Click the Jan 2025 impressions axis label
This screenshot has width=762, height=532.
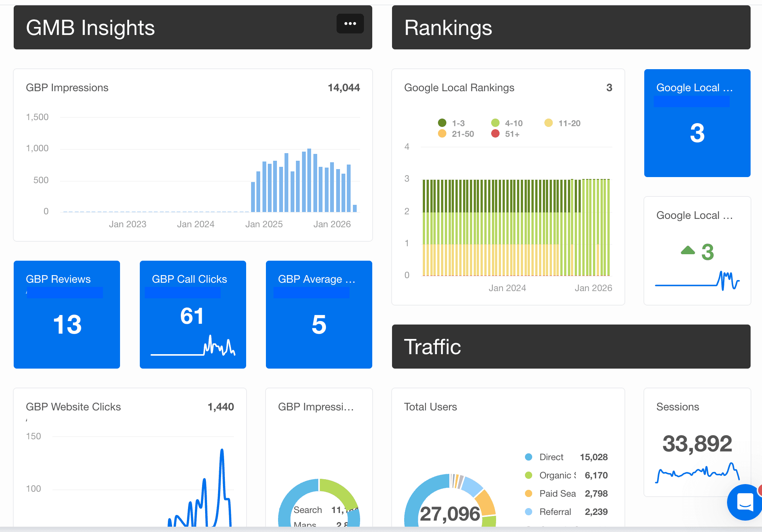(x=264, y=224)
